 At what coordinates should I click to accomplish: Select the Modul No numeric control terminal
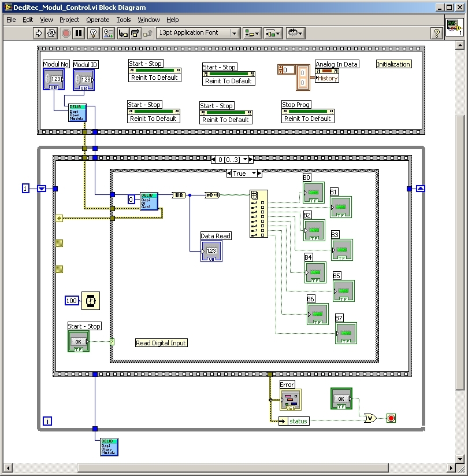point(54,80)
